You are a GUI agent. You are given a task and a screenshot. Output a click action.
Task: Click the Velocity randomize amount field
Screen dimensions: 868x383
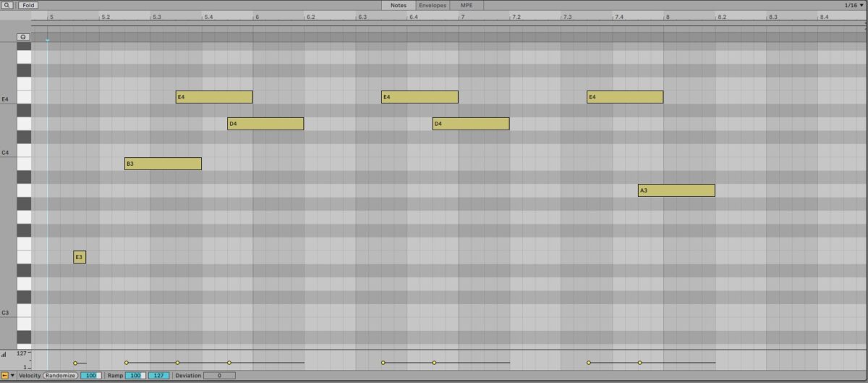[90, 376]
